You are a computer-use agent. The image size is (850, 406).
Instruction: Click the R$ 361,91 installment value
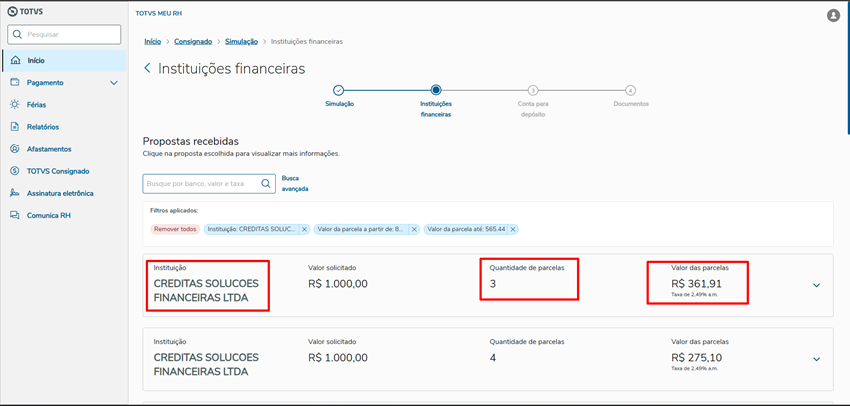pyautogui.click(x=696, y=283)
